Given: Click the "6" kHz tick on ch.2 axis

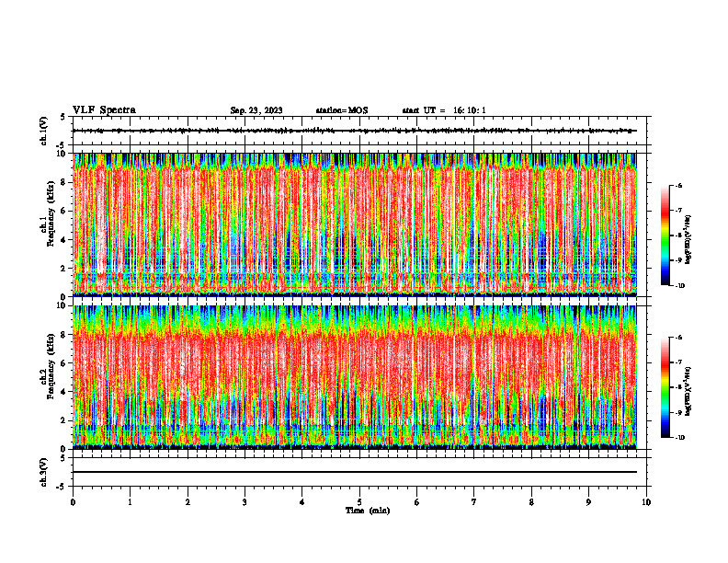Looking at the screenshot, I should click(x=64, y=363).
